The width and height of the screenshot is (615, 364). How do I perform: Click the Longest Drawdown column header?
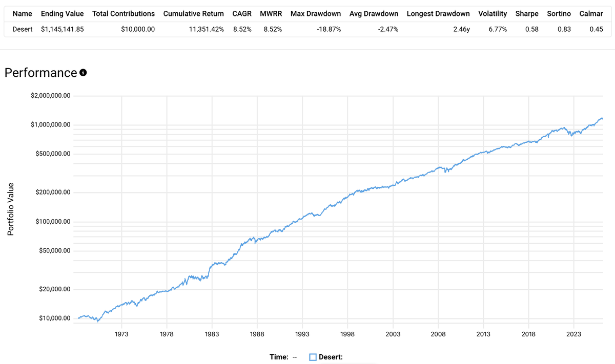(438, 14)
